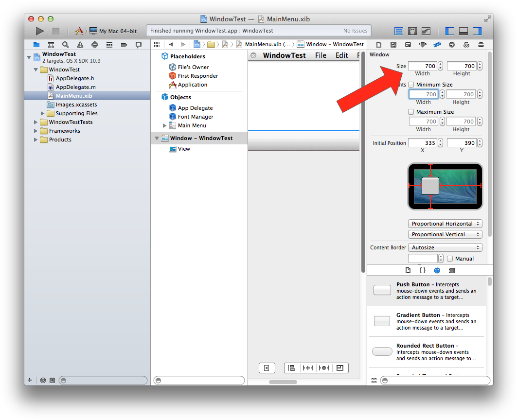
Task: Select AppDelegate.m in the navigator
Action: point(75,87)
